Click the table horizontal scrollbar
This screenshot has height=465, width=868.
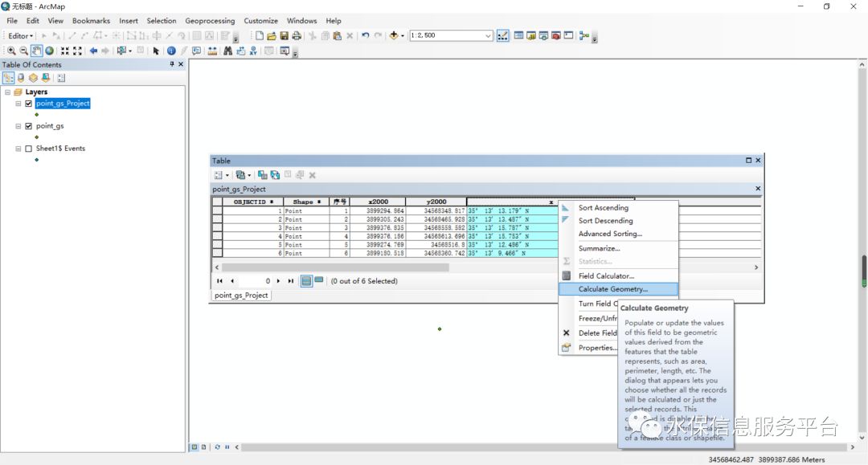point(335,267)
